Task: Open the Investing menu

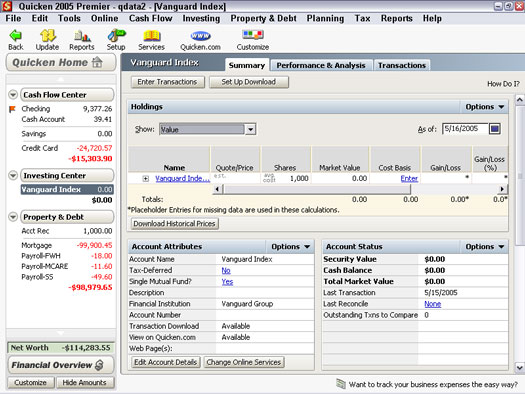Action: pyautogui.click(x=201, y=18)
